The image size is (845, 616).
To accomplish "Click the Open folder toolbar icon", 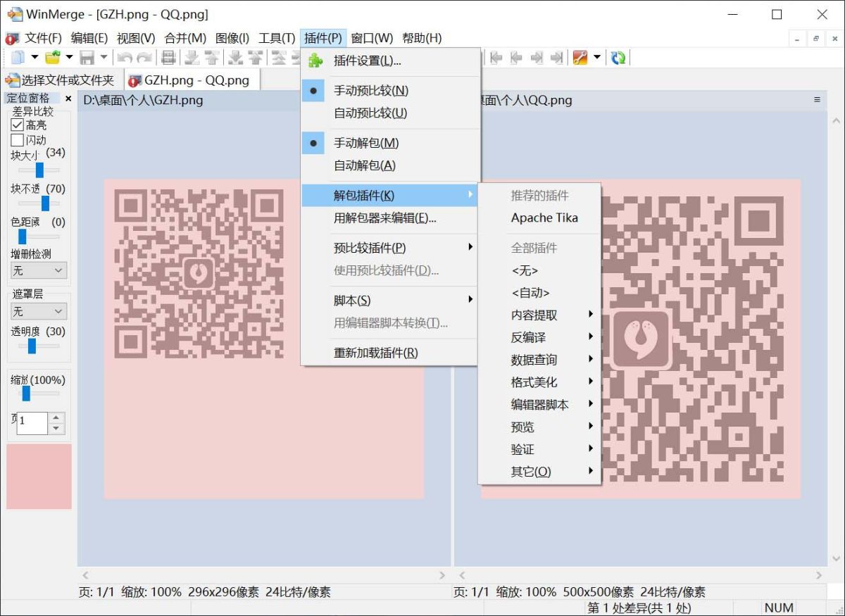I will pyautogui.click(x=53, y=58).
